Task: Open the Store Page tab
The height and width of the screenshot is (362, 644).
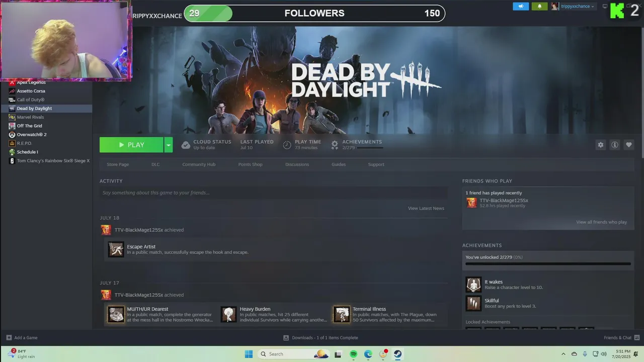Action: [x=118, y=164]
